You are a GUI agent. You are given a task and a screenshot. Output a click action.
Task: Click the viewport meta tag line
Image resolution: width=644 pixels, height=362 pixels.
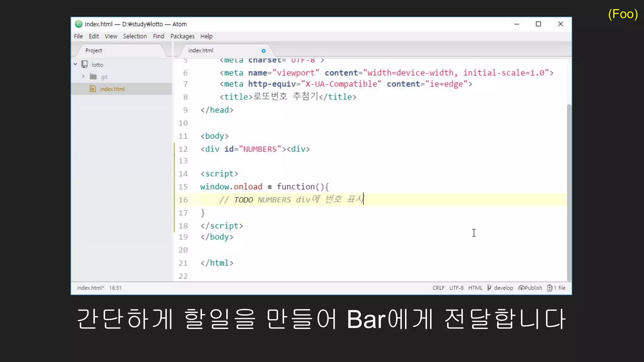386,73
